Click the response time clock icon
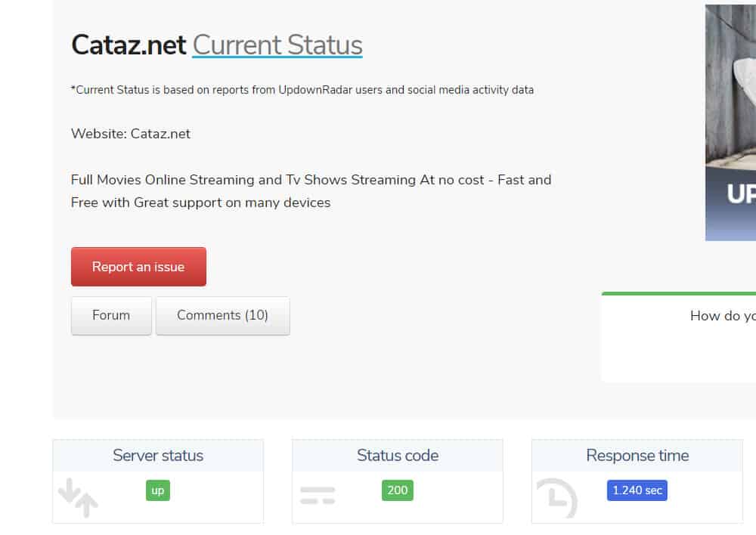Screen dimensions: 756x535 pyautogui.click(x=556, y=498)
